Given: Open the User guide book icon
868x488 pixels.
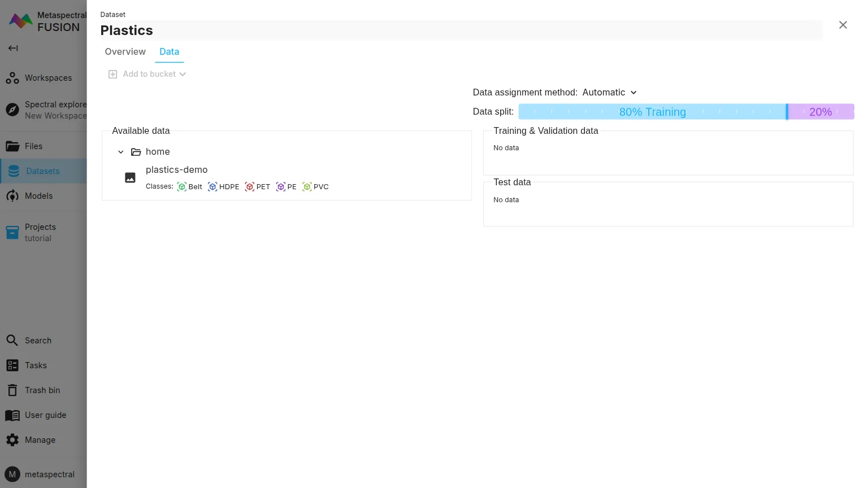Looking at the screenshot, I should 12,415.
